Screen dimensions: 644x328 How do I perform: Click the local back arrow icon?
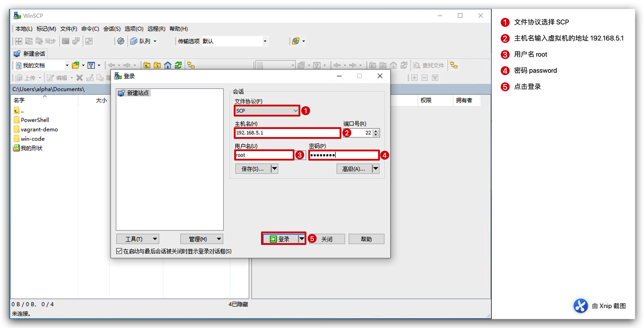tap(112, 66)
